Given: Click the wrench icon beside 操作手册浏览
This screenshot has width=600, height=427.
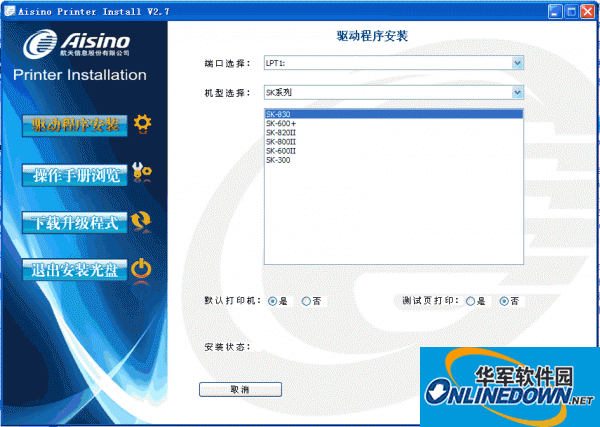Looking at the screenshot, I should coord(142,172).
